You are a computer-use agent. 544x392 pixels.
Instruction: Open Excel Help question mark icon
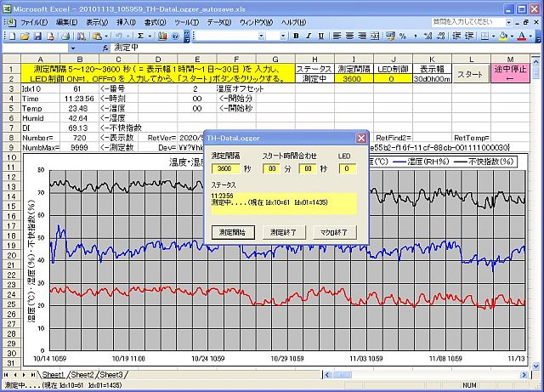pyautogui.click(x=175, y=36)
